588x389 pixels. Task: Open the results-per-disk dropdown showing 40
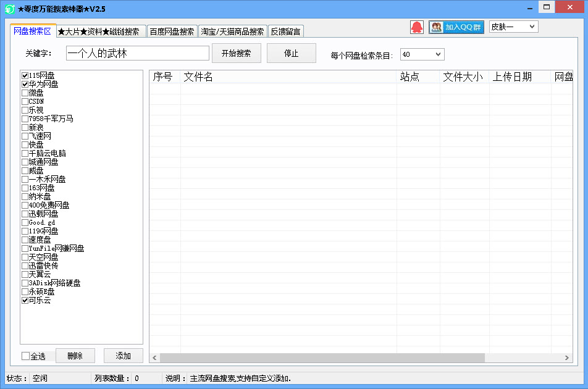(422, 54)
